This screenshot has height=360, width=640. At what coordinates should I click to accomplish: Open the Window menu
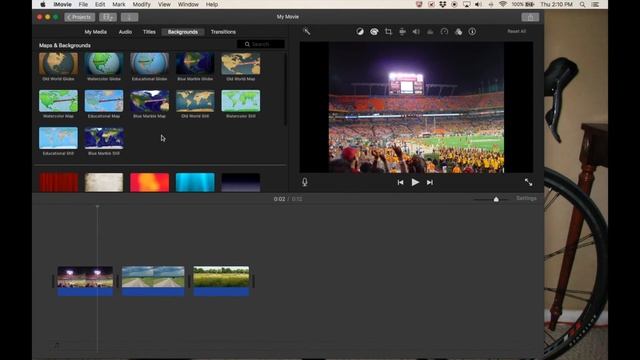click(188, 4)
